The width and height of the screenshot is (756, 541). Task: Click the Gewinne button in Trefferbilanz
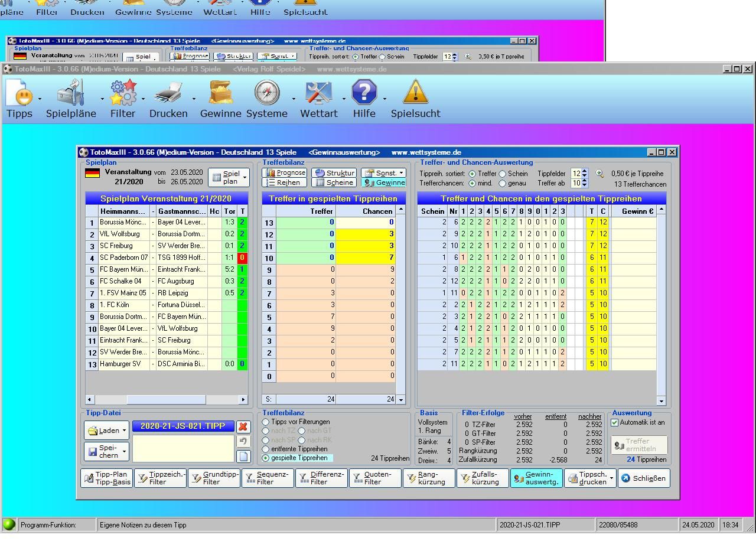(x=383, y=182)
